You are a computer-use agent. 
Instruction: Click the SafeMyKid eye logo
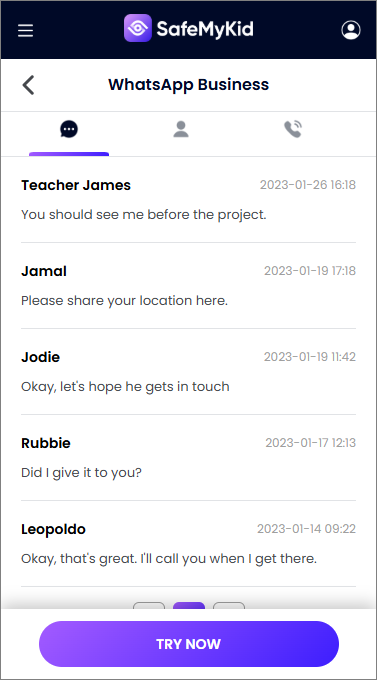[x=138, y=28]
